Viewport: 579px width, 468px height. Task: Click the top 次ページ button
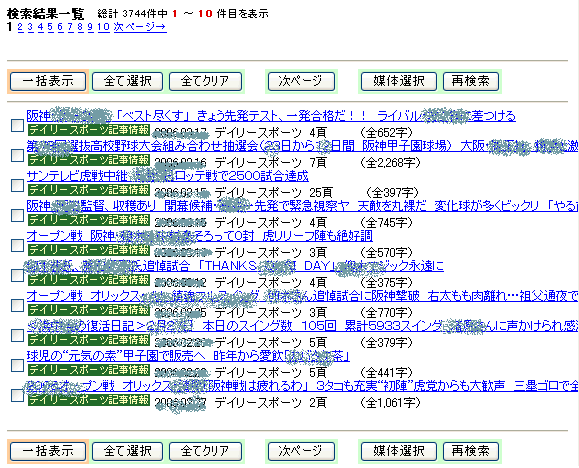pos(301,81)
